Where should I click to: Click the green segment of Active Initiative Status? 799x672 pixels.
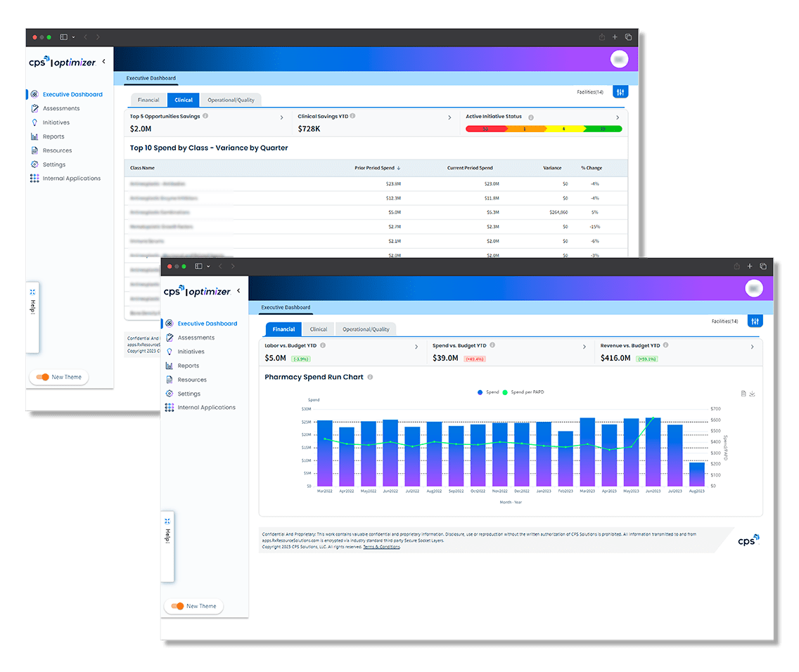click(x=602, y=129)
